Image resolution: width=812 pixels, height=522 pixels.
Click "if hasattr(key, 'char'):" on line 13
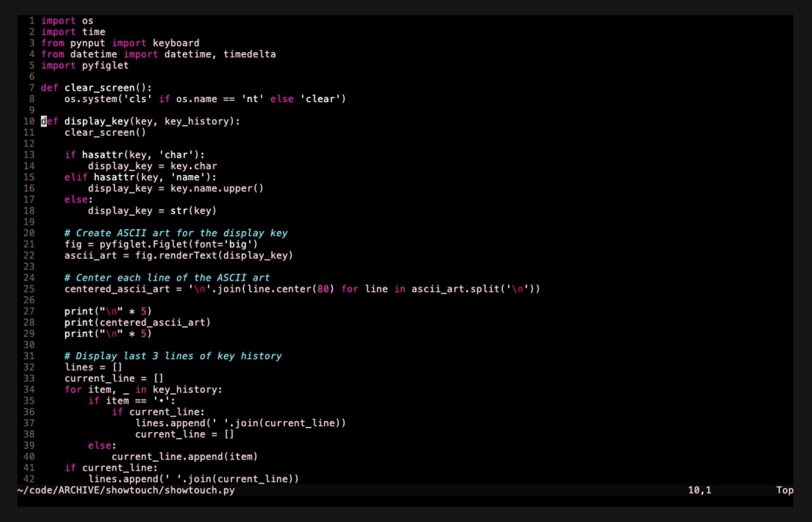coord(134,155)
